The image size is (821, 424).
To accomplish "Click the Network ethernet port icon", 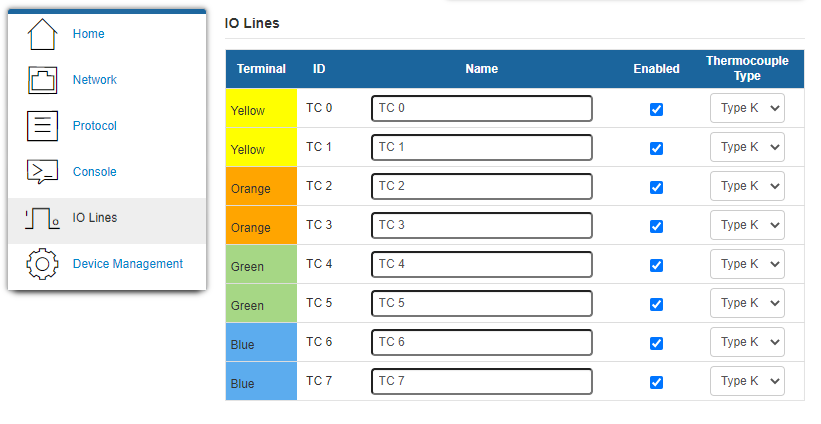I will [x=42, y=80].
